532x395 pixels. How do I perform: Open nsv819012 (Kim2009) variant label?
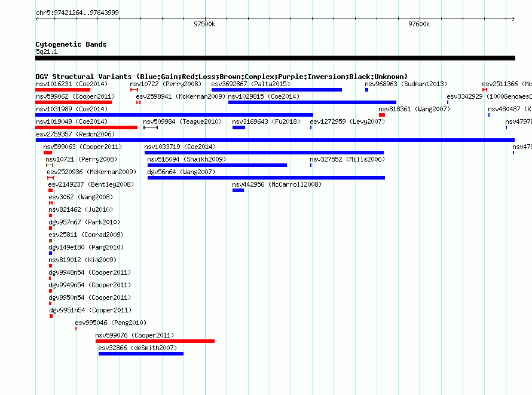(82, 260)
